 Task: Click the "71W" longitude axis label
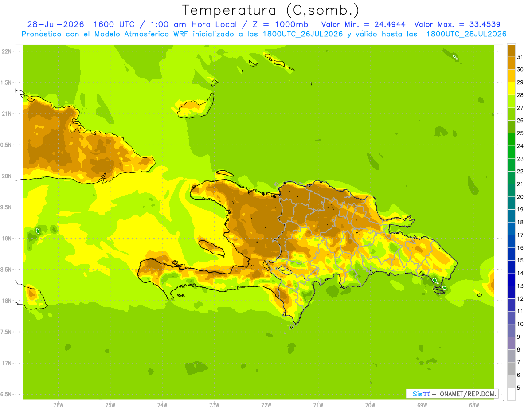[318, 405]
